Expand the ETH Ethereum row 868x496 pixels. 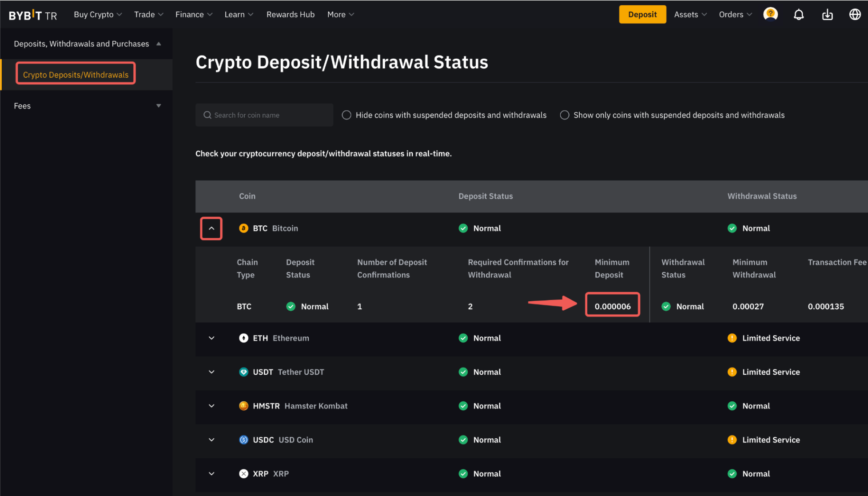pyautogui.click(x=211, y=338)
